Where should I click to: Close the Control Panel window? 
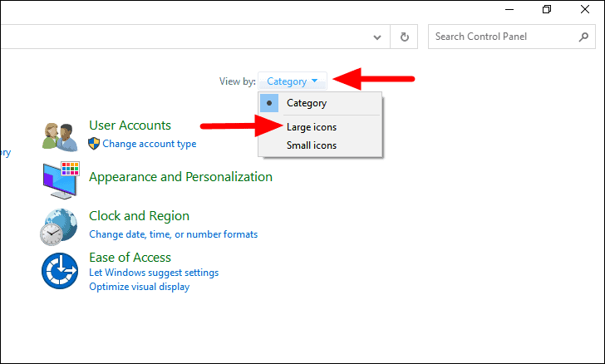(x=585, y=9)
